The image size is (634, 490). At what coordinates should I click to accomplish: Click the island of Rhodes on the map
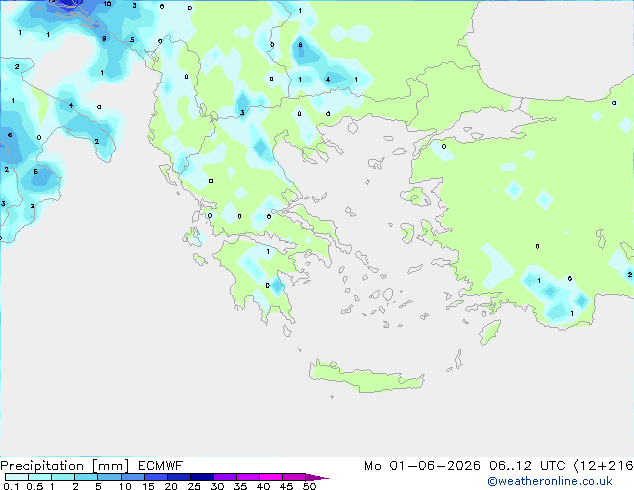(490, 332)
